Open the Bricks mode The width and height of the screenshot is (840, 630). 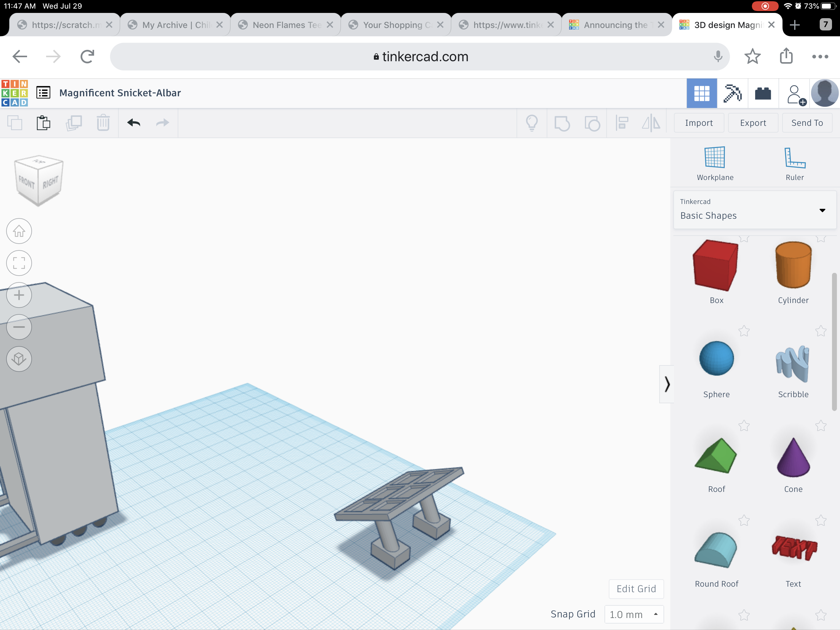[x=763, y=93]
